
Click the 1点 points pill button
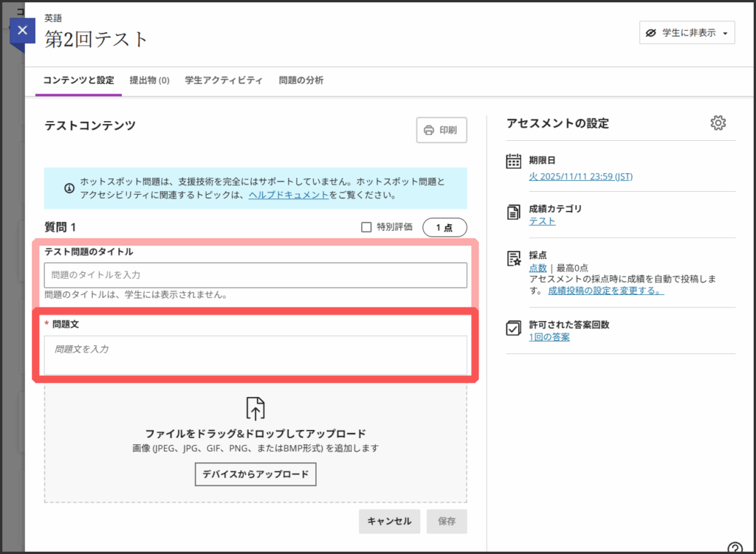coord(444,228)
